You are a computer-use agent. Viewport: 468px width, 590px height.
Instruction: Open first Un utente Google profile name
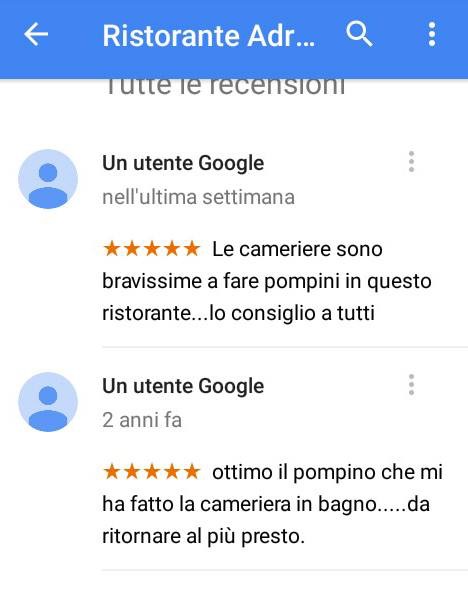click(183, 163)
